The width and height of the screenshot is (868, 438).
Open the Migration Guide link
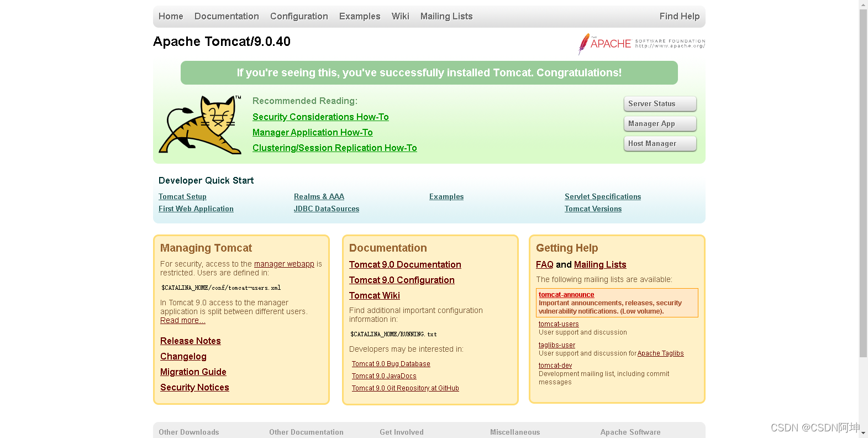[x=193, y=372]
